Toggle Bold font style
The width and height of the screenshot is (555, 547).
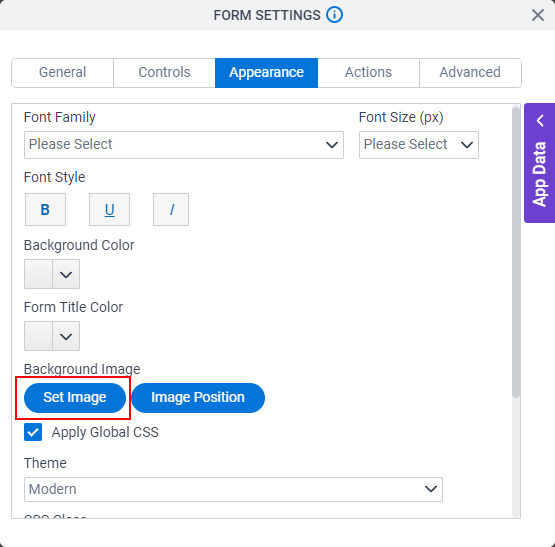pos(45,210)
